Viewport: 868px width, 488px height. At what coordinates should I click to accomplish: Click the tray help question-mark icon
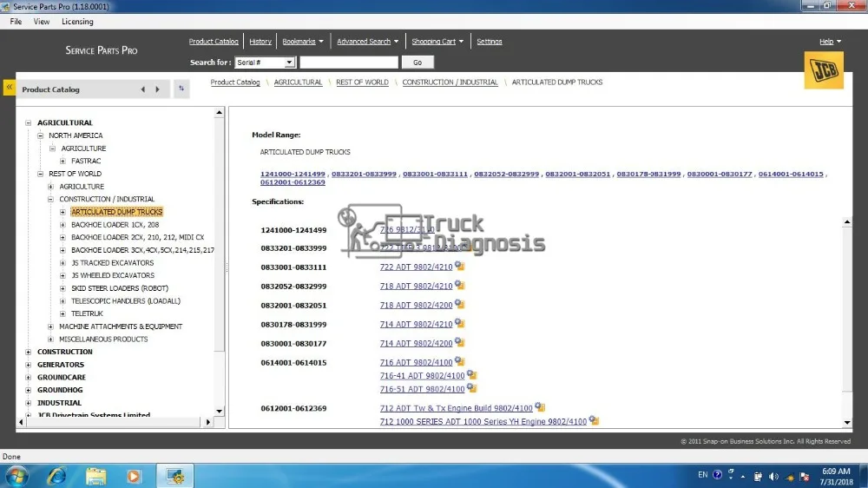(718, 475)
